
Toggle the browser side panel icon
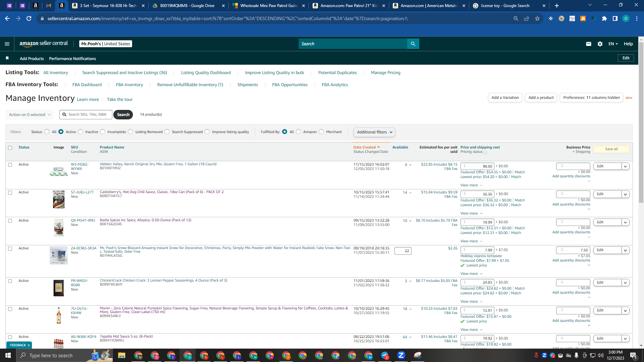[615, 18]
